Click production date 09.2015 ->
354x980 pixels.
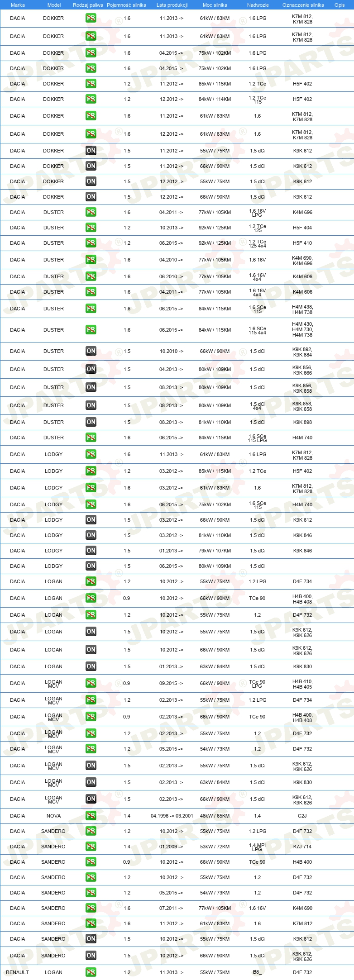(172, 683)
